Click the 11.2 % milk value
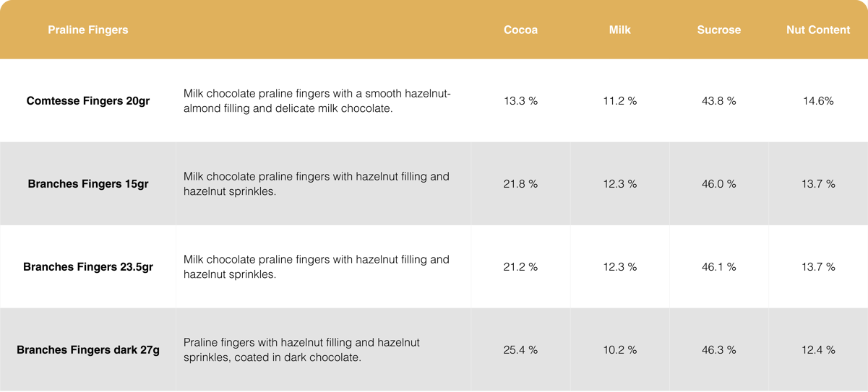The image size is (868, 392). (619, 101)
